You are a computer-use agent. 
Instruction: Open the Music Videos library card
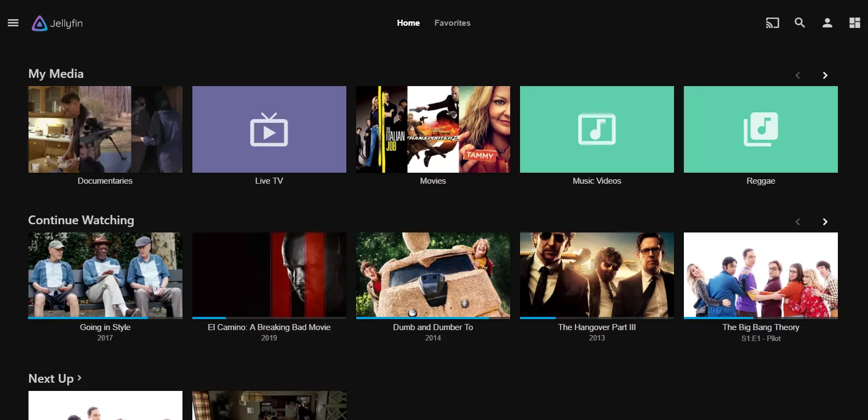click(597, 129)
